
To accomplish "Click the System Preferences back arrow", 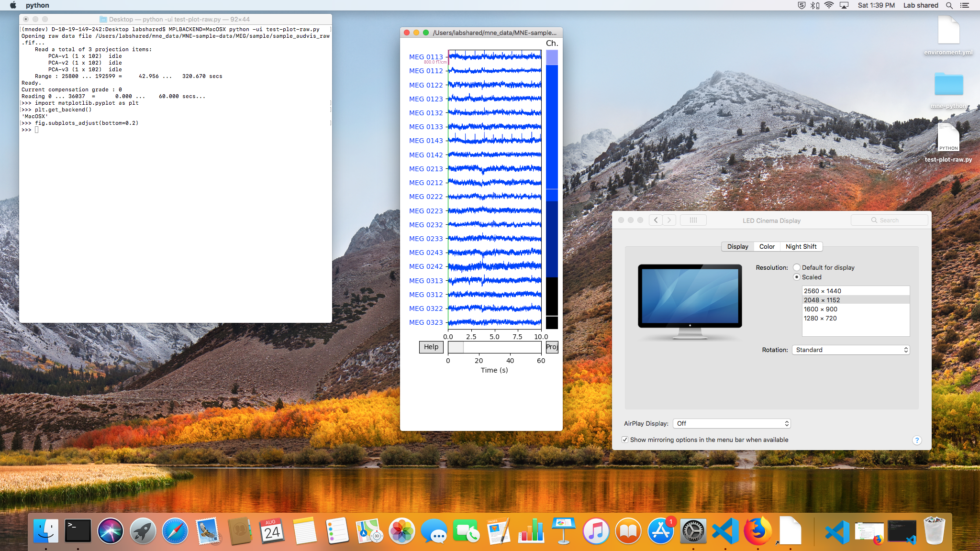I will point(656,220).
